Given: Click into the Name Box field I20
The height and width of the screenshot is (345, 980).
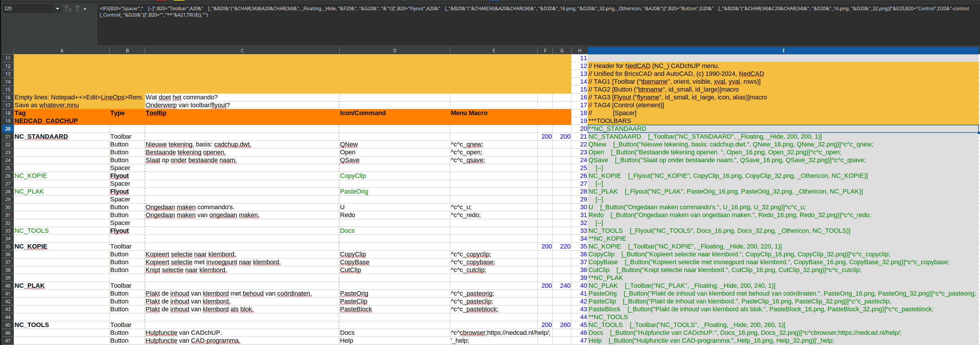Looking at the screenshot, I should (x=28, y=8).
